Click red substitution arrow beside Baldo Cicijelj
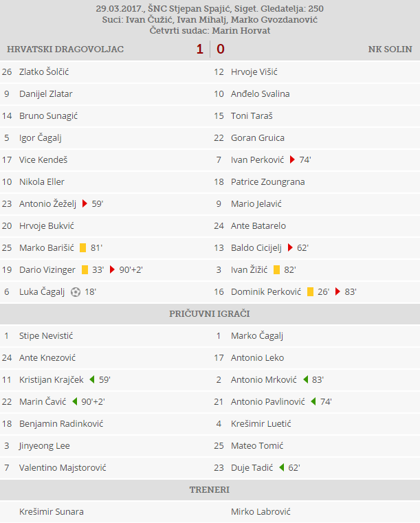 (x=290, y=248)
